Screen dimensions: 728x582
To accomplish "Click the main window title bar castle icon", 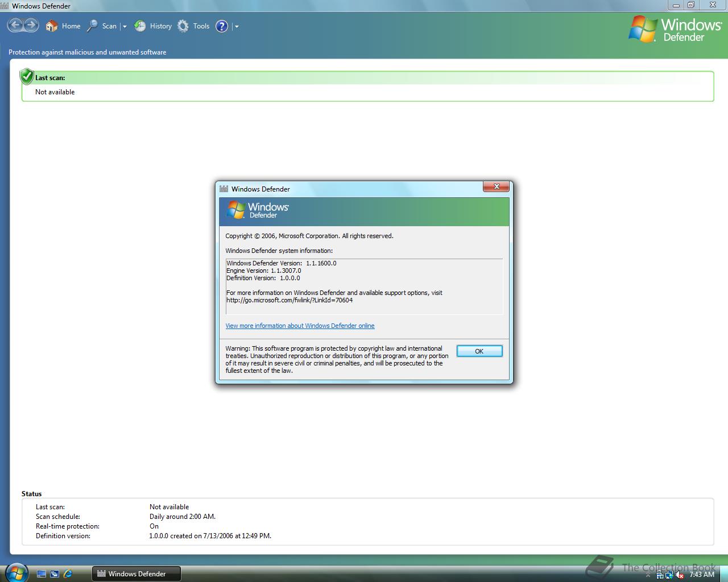I will tap(5, 6).
